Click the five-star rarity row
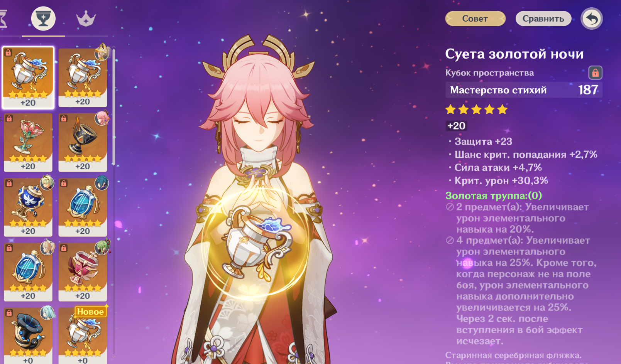Image resolution: width=621 pixels, height=364 pixels. [476, 110]
